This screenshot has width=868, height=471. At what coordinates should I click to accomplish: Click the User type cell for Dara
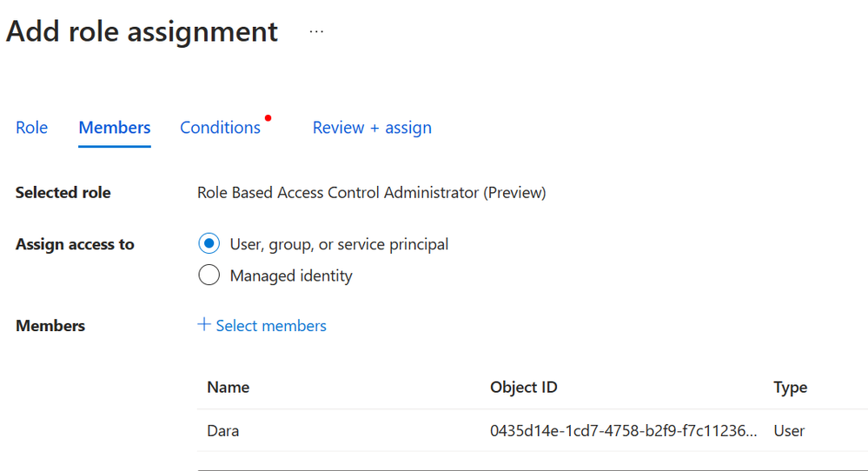[x=789, y=431]
